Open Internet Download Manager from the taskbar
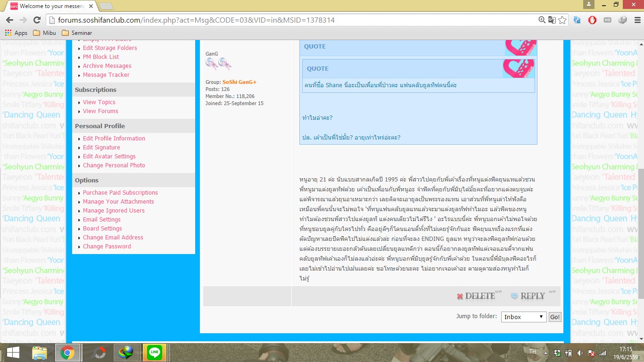Screen dimensions: 644x362 pyautogui.click(x=126, y=353)
